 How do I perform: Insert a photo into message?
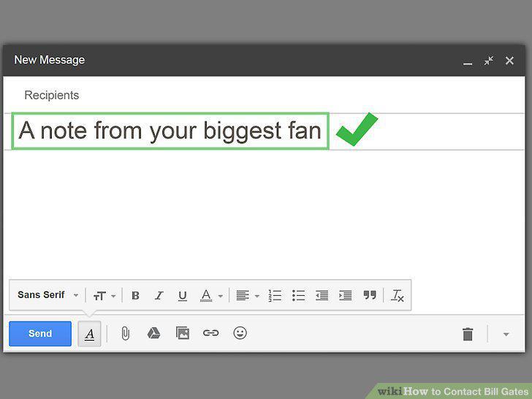[183, 332]
